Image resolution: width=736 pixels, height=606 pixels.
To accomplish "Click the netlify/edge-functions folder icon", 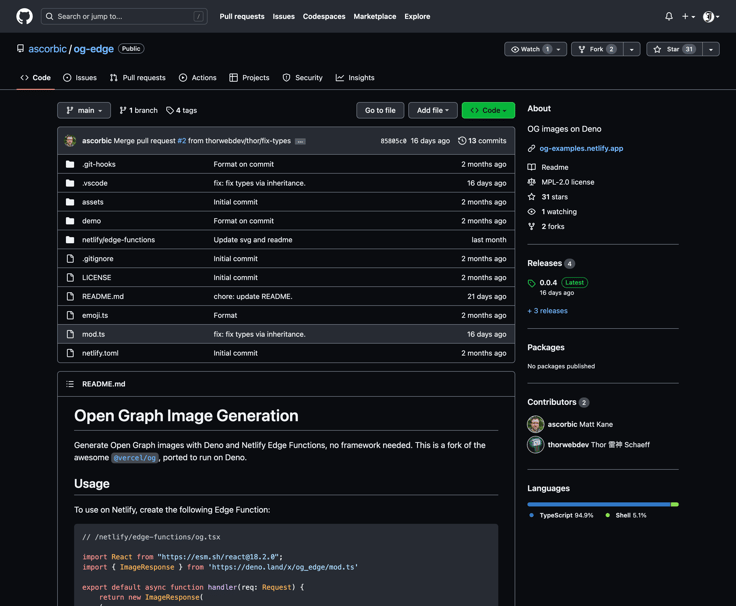I will pos(70,240).
